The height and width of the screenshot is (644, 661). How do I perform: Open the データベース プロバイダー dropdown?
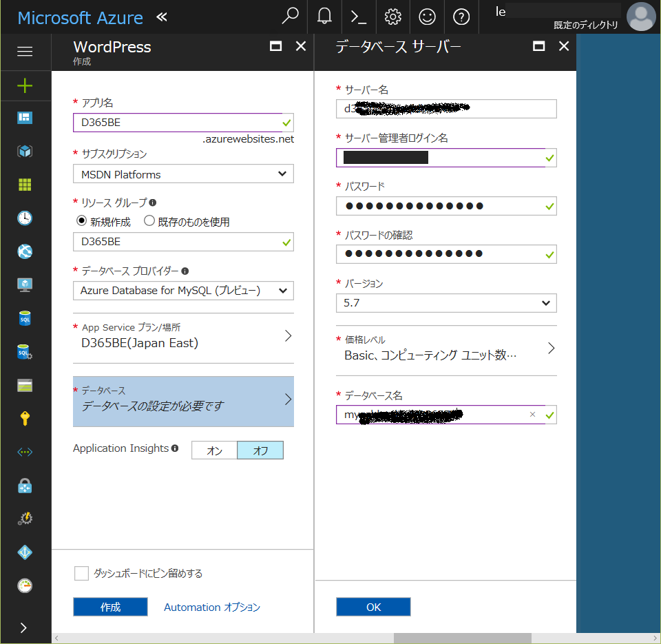pos(183,291)
